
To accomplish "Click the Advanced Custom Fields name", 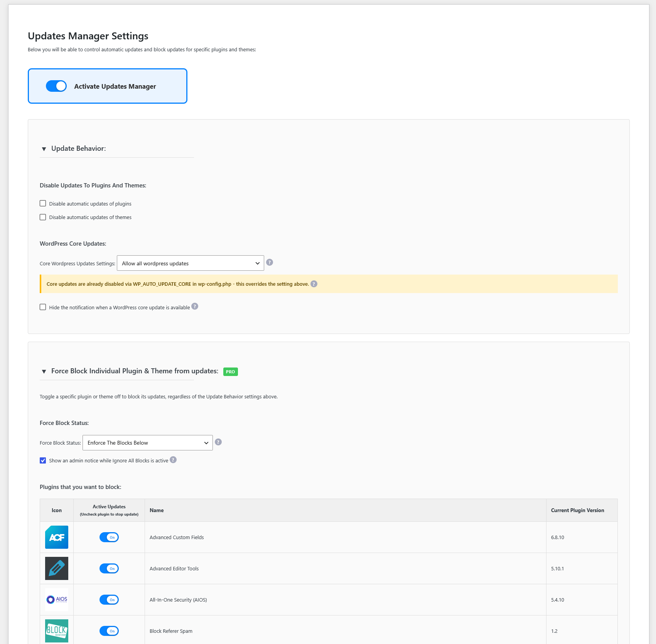I will (x=177, y=537).
